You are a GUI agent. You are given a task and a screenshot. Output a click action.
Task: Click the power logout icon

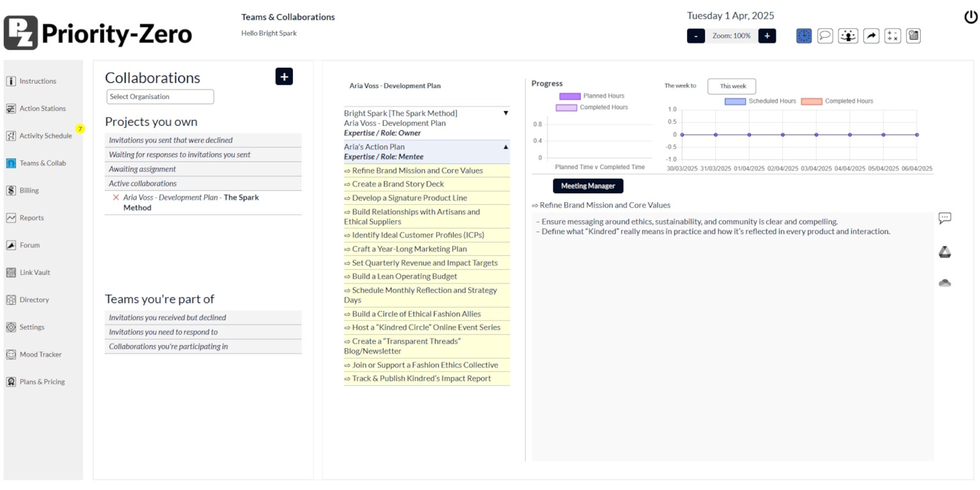[970, 17]
